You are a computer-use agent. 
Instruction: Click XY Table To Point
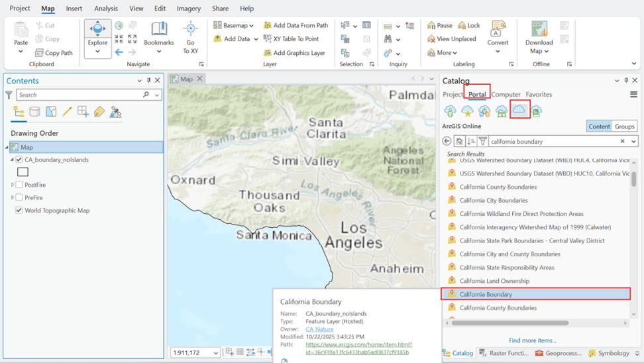coord(292,38)
